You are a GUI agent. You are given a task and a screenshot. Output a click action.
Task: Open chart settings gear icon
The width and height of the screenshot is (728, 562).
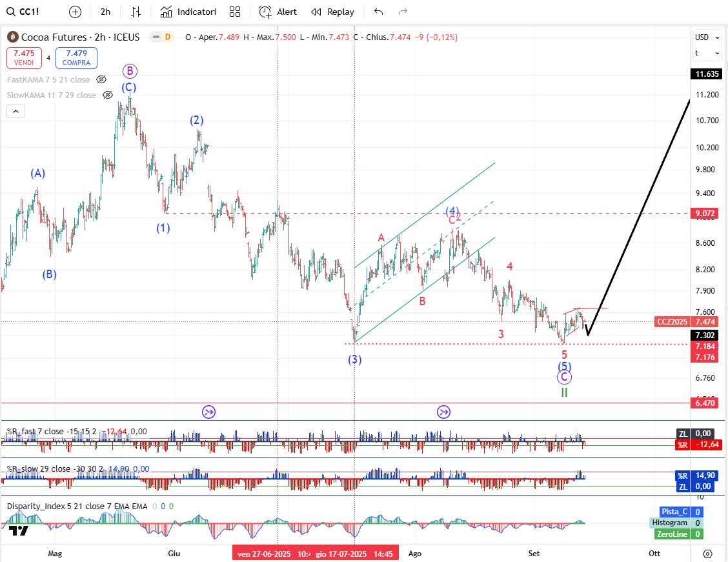707,554
